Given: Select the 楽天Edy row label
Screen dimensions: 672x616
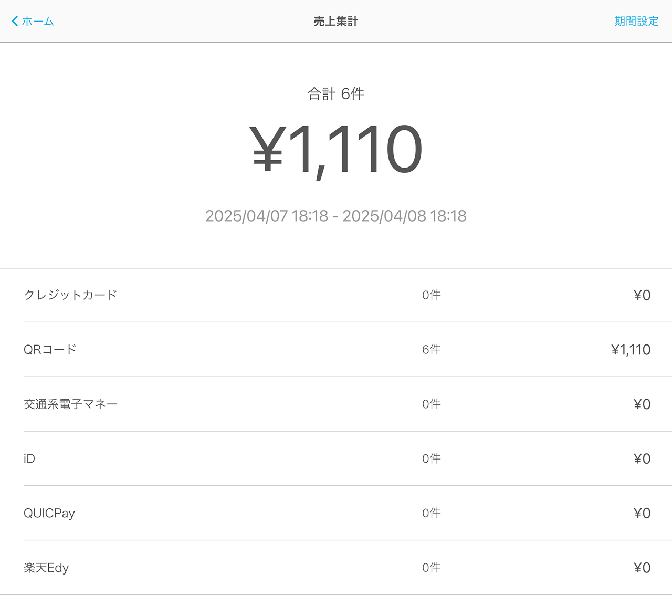Looking at the screenshot, I should [46, 568].
